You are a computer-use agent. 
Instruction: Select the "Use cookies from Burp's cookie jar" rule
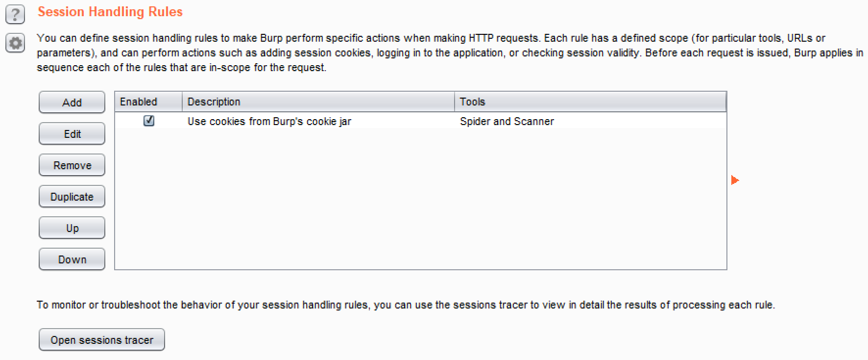pos(269,121)
